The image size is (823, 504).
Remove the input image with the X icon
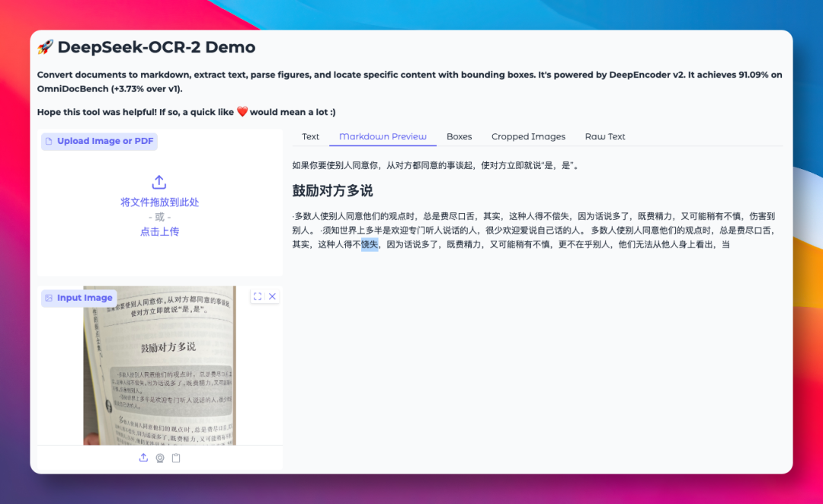[x=272, y=296]
